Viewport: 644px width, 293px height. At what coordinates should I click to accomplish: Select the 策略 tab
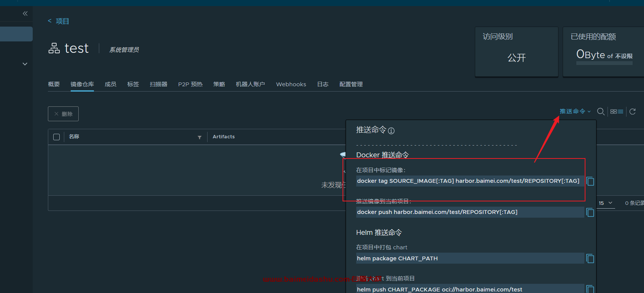(219, 84)
